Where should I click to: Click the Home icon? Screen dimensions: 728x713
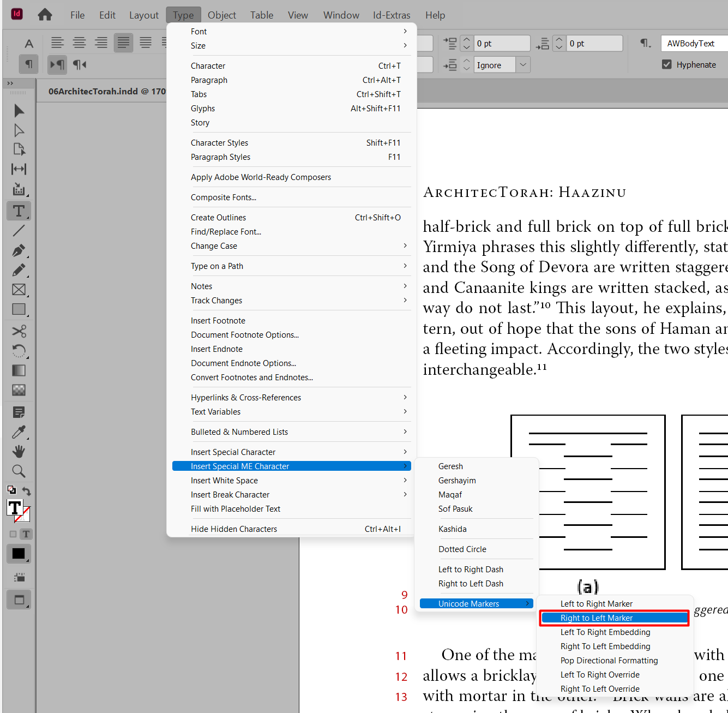pyautogui.click(x=45, y=15)
